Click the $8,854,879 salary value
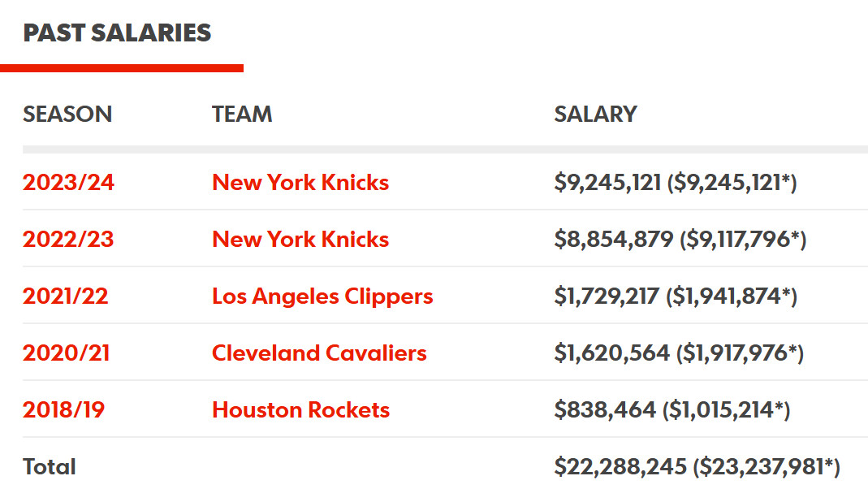The height and width of the screenshot is (489, 868). (x=613, y=240)
